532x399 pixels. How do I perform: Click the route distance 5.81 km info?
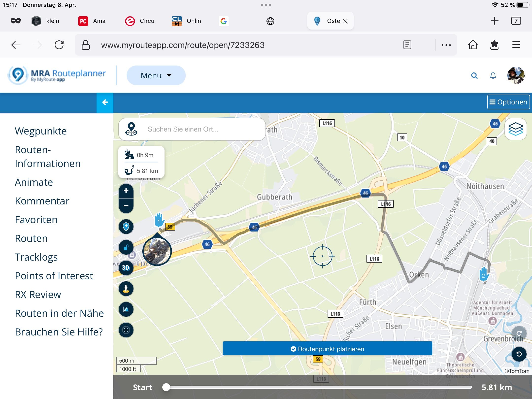pyautogui.click(x=141, y=170)
